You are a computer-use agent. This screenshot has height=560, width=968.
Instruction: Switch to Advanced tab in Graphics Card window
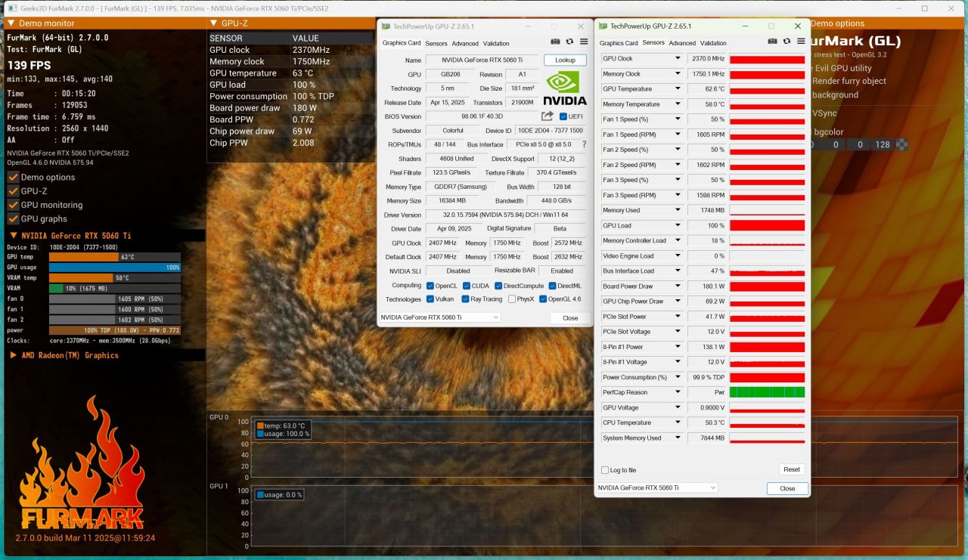tap(465, 44)
